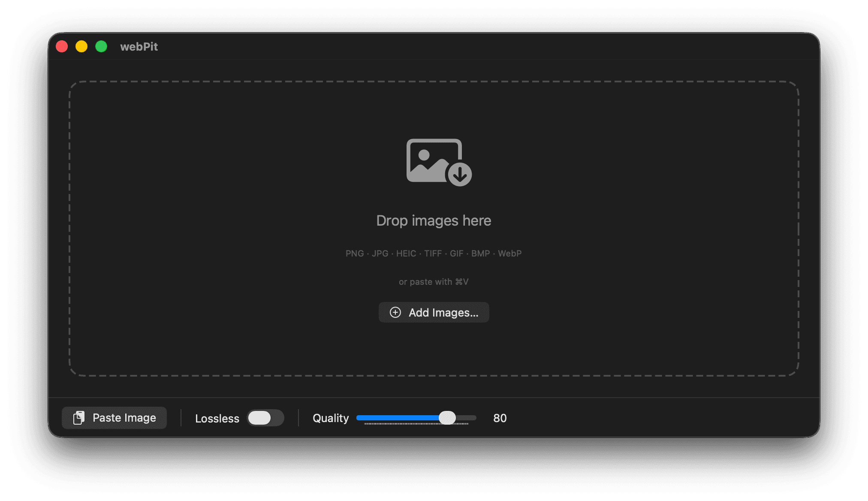Toggle the Lossless switch

coord(265,418)
